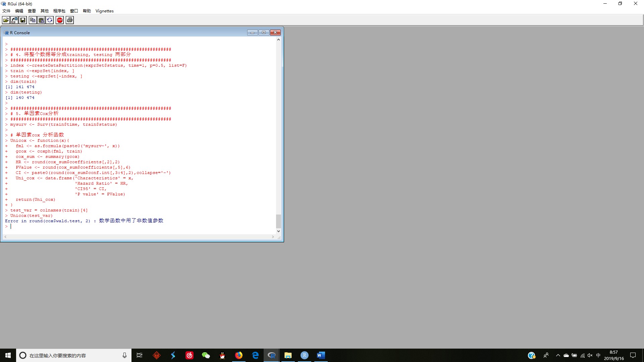
Task: Click the 'mysurv <- Surv' line
Action: tap(61, 124)
